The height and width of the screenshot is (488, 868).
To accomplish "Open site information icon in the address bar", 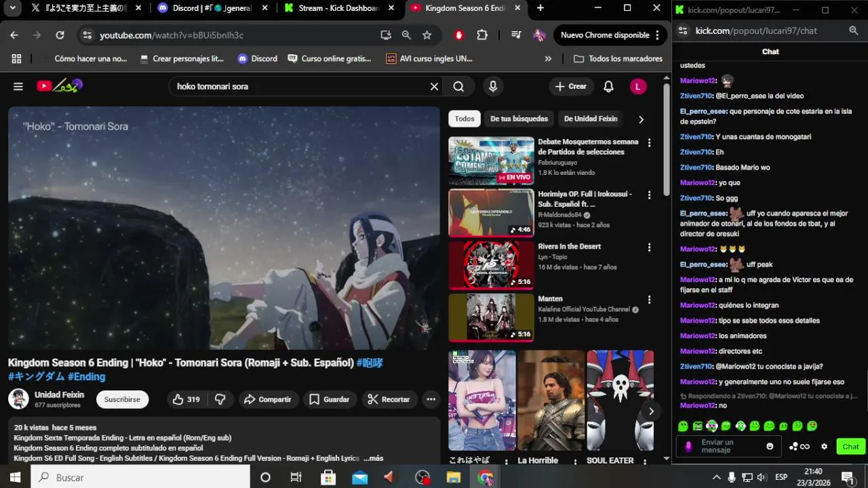I will [x=86, y=35].
